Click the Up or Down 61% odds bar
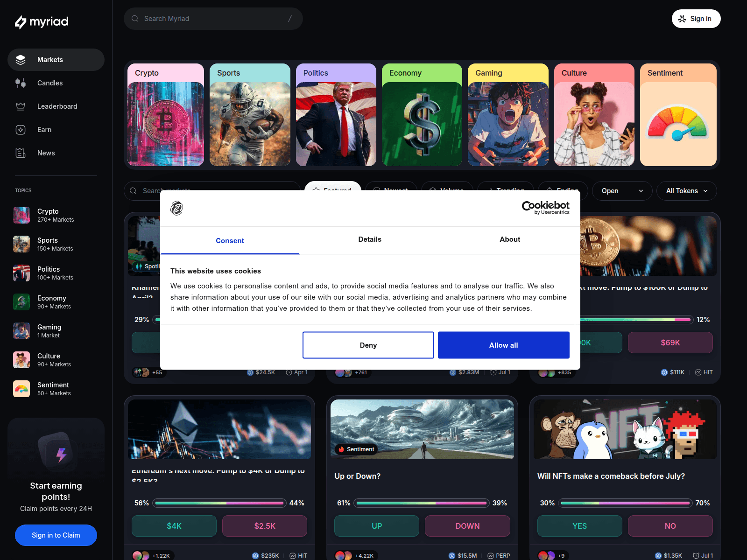The width and height of the screenshot is (747, 560). (x=422, y=503)
